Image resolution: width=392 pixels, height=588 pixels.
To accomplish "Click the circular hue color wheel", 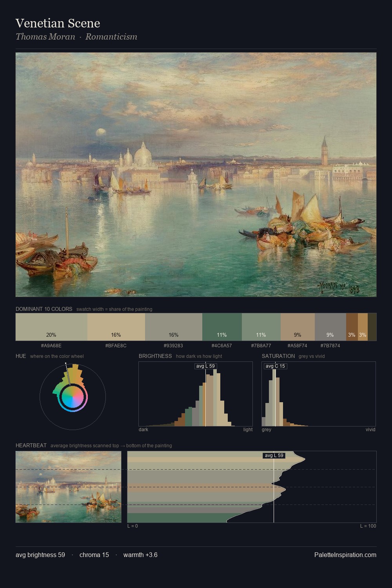I will click(73, 397).
